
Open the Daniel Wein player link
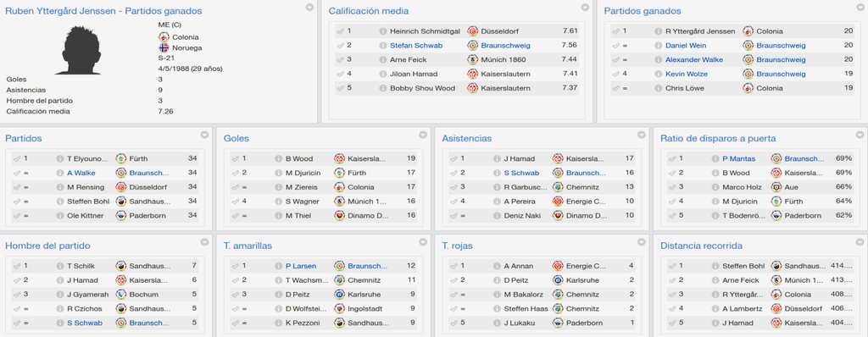click(686, 46)
